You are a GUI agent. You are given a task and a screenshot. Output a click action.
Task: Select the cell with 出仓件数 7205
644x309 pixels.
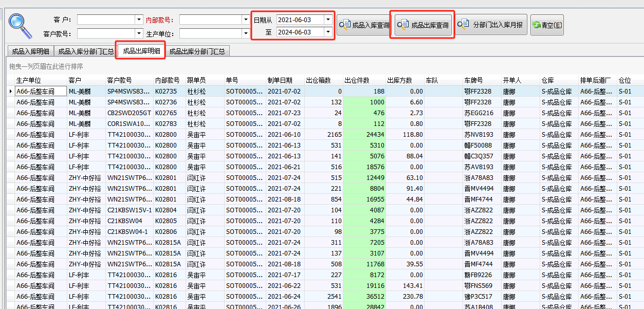coord(364,242)
